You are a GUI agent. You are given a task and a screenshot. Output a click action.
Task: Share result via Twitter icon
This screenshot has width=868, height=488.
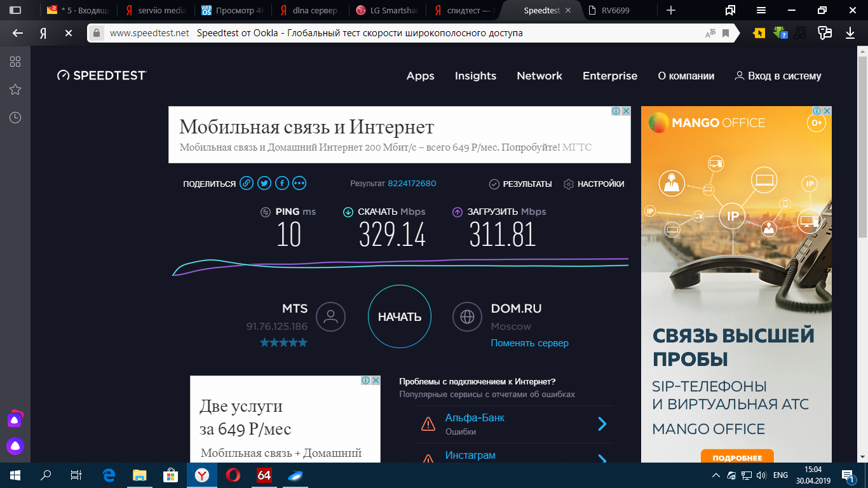[264, 184]
